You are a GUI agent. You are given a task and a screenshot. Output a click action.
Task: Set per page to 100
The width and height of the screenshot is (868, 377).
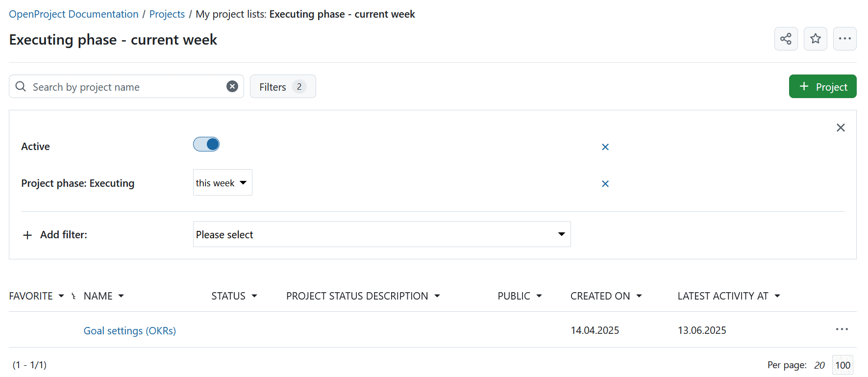tap(843, 365)
